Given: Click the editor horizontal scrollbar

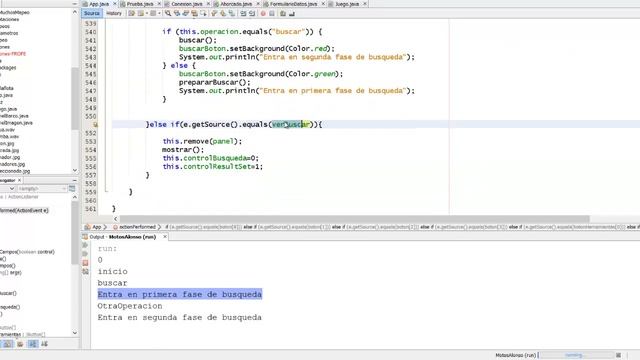Looking at the screenshot, I should point(354,219).
